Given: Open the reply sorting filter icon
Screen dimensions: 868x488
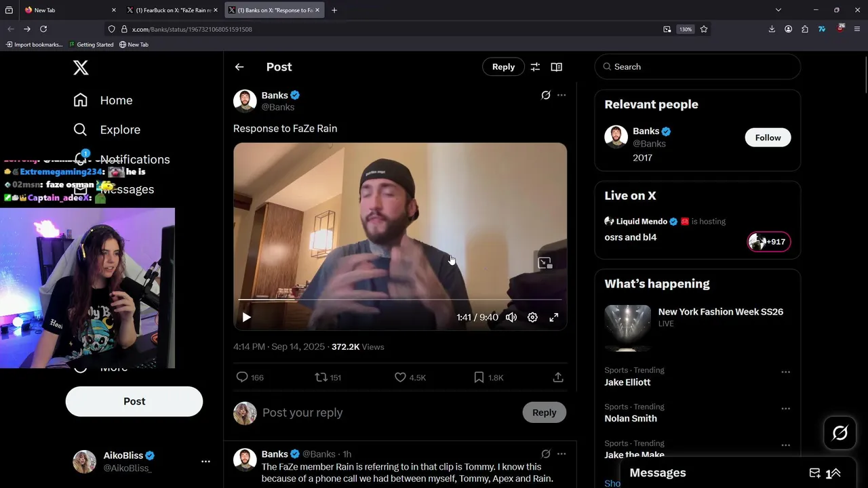Looking at the screenshot, I should coord(535,67).
